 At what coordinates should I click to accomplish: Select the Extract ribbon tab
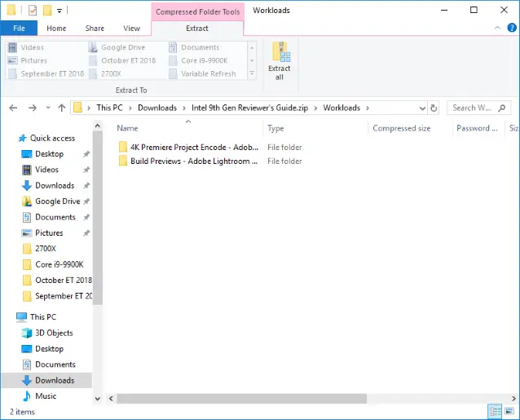click(x=197, y=29)
